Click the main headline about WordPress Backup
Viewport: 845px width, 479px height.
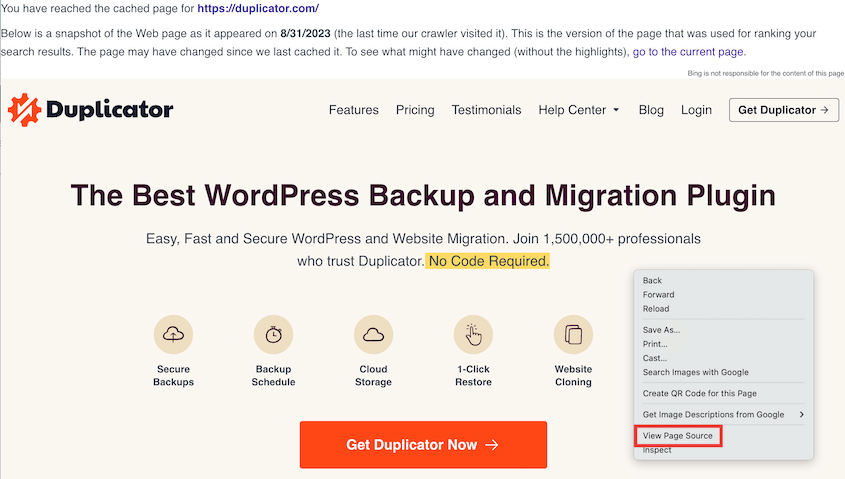coord(423,195)
